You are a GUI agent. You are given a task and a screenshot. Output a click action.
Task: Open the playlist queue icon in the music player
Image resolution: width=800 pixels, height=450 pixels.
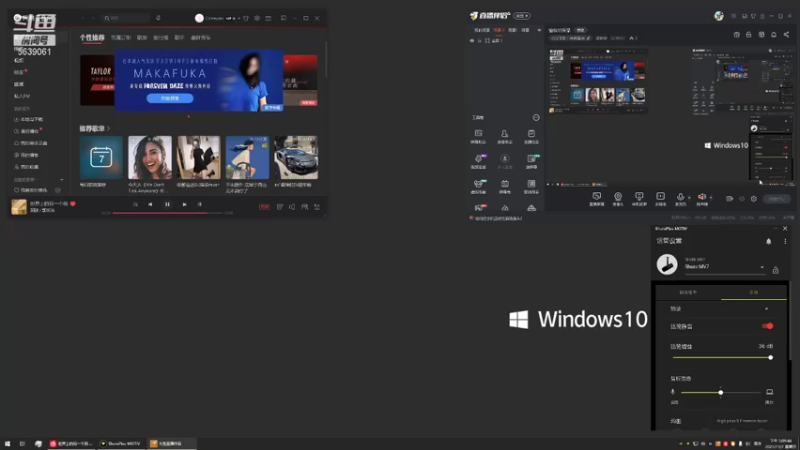pos(317,207)
